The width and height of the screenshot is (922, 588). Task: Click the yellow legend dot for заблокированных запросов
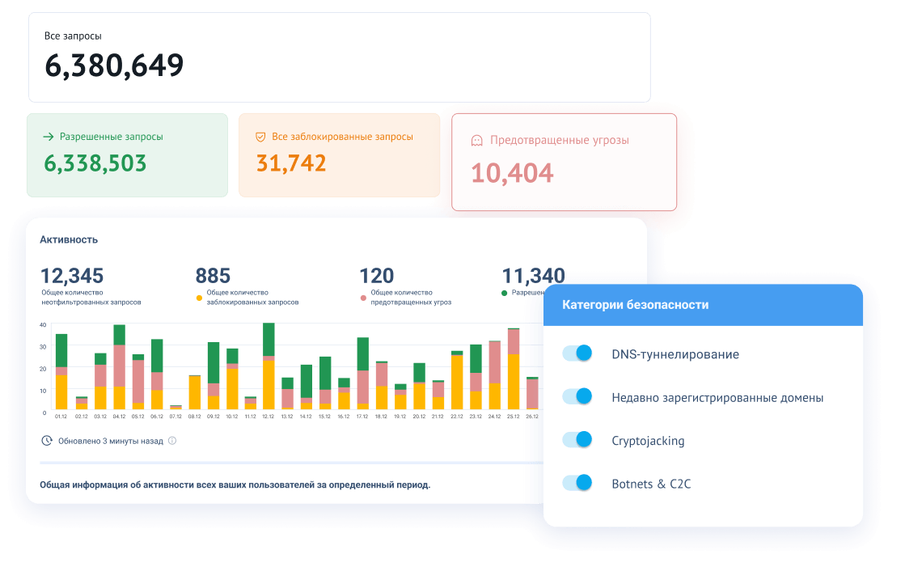click(x=199, y=298)
